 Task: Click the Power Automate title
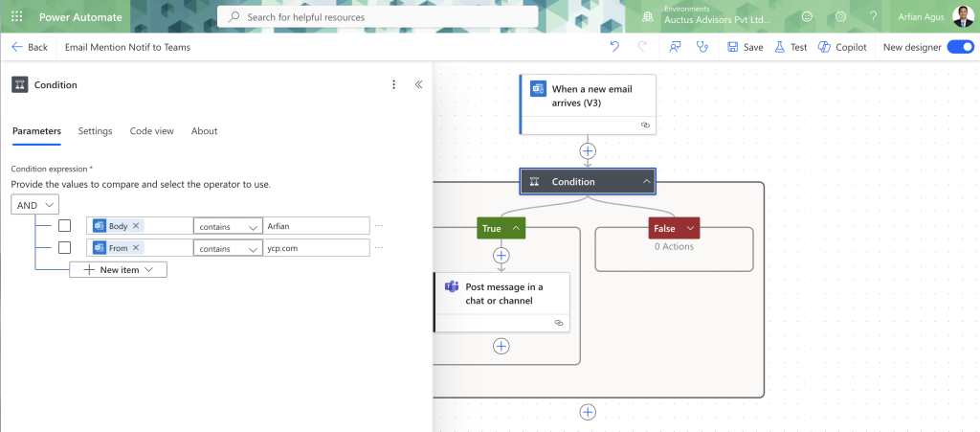coord(80,17)
